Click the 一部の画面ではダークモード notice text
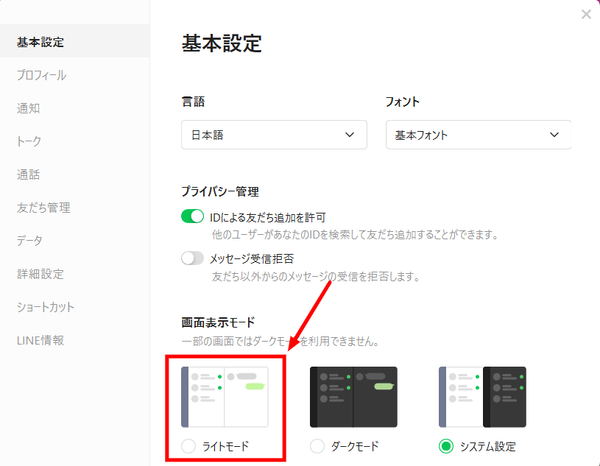600x466 pixels. pyautogui.click(x=280, y=341)
